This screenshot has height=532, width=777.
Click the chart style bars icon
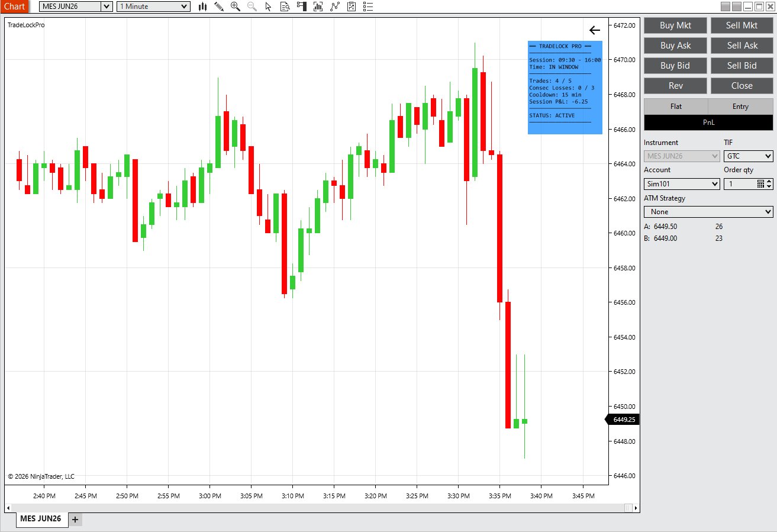coord(203,7)
